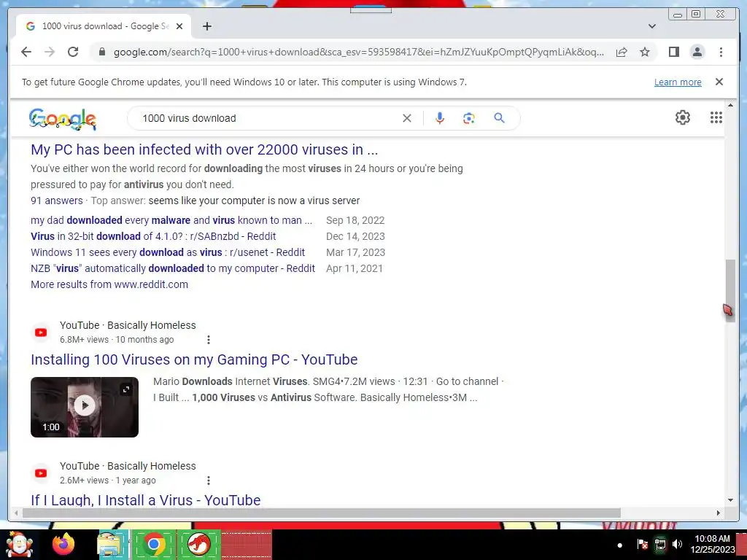Viewport: 747px width, 560px height.
Task: Open Windows 11 sees every download link
Action: pyautogui.click(x=168, y=252)
